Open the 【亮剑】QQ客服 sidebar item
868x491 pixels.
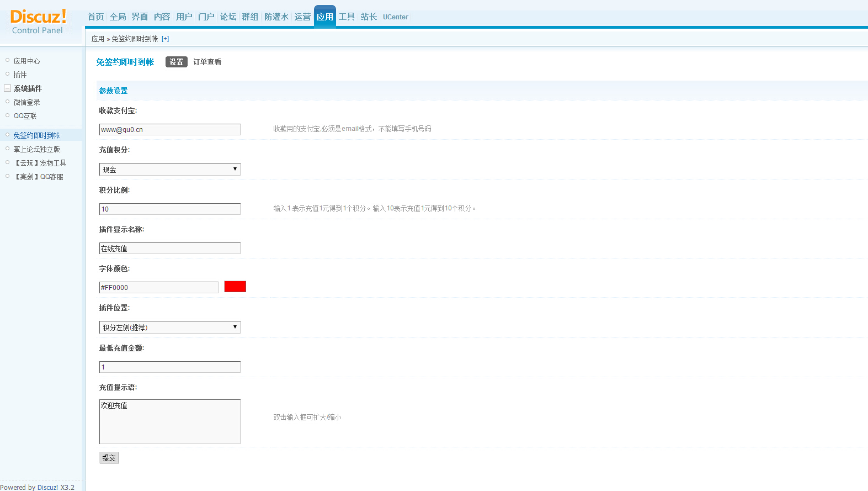pos(39,177)
